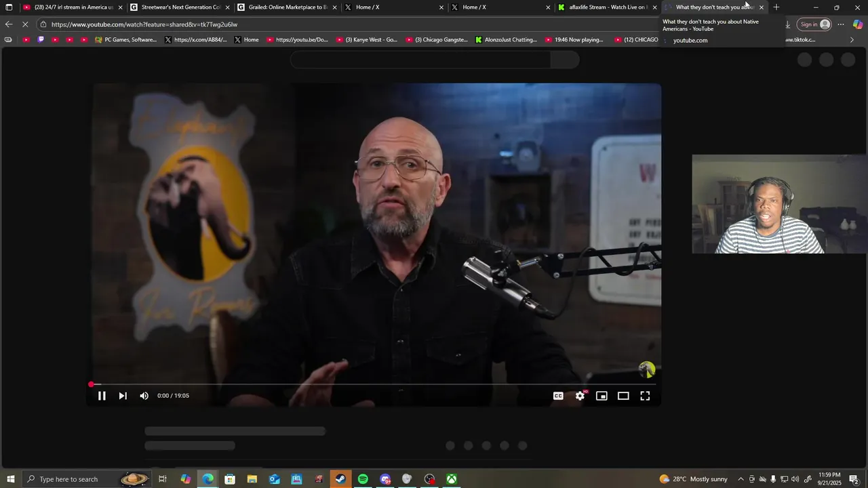
Task: Open the Sign in button
Action: click(x=814, y=24)
